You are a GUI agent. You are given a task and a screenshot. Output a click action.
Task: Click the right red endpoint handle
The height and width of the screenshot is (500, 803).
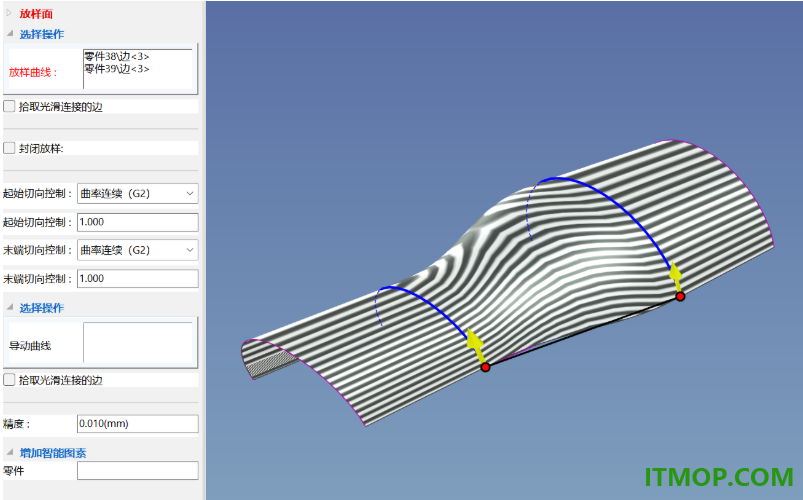(680, 297)
